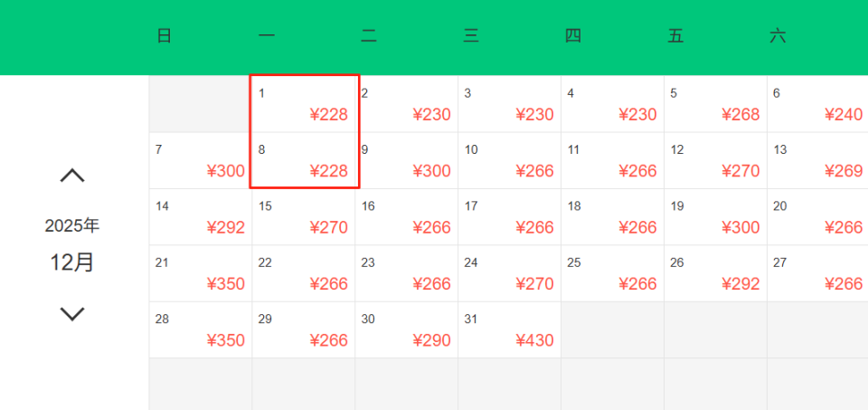
Task: Select December 1 priced ¥228
Action: point(304,104)
